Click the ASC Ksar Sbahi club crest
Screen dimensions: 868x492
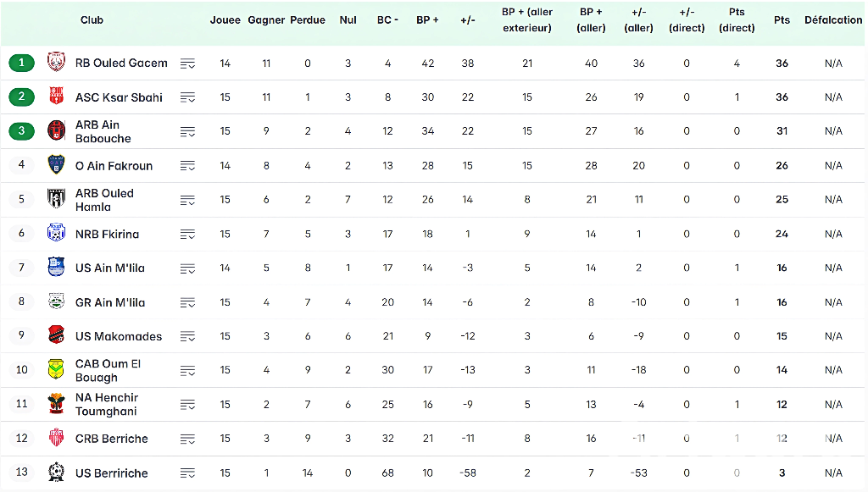[56, 97]
